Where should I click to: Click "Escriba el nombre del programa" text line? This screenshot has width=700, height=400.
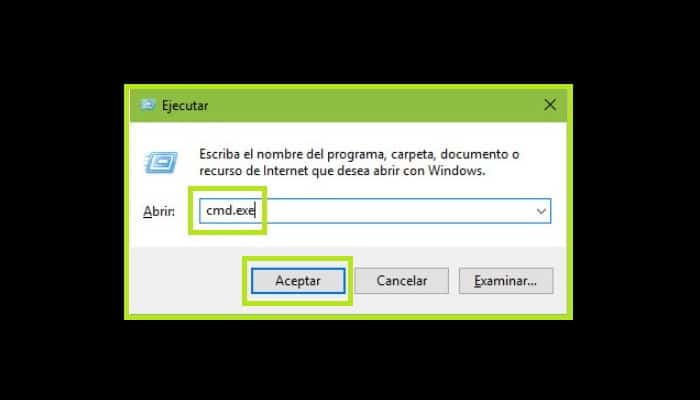click(291, 155)
